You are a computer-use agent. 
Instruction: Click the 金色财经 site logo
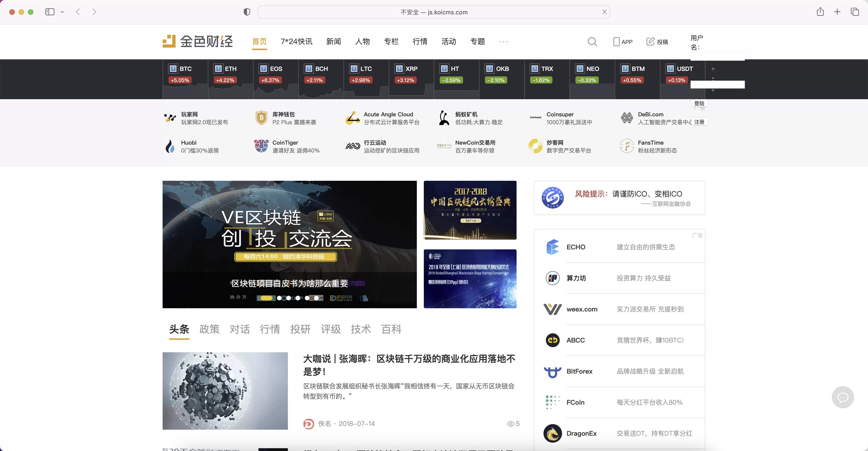[198, 41]
